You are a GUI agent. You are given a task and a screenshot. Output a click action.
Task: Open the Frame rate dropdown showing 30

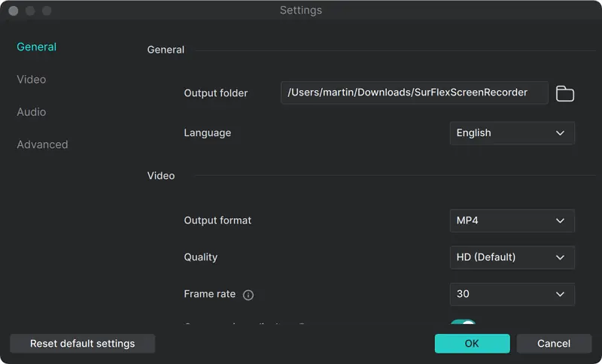[512, 294]
